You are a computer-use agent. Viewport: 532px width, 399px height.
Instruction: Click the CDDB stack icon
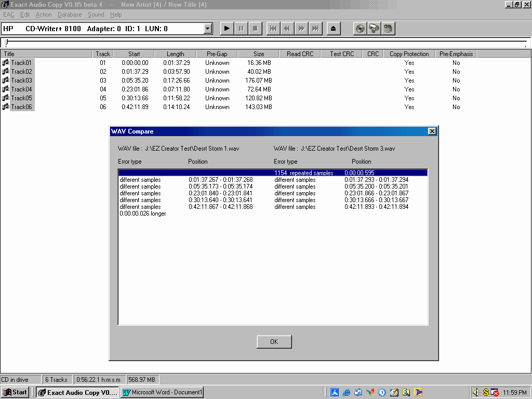(388, 29)
